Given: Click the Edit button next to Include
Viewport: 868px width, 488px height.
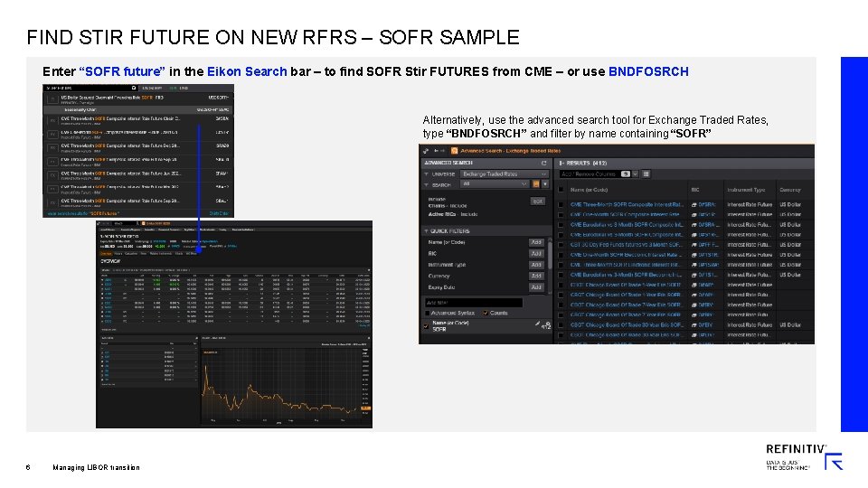Looking at the screenshot, I should tap(537, 202).
